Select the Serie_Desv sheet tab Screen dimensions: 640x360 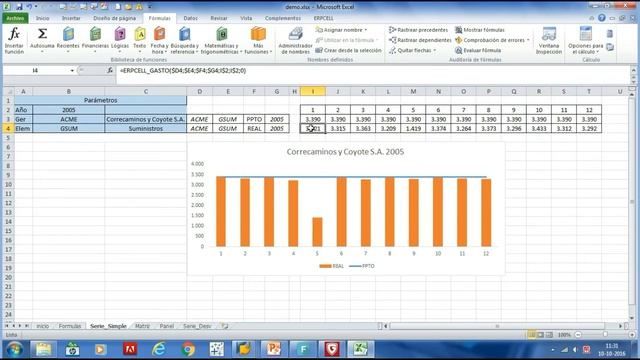tap(197, 326)
